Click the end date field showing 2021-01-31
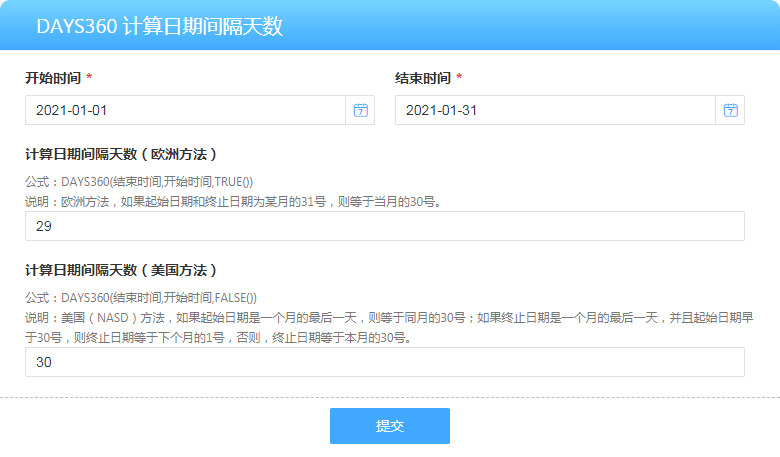Screen dimensions: 780x457 point(555,110)
